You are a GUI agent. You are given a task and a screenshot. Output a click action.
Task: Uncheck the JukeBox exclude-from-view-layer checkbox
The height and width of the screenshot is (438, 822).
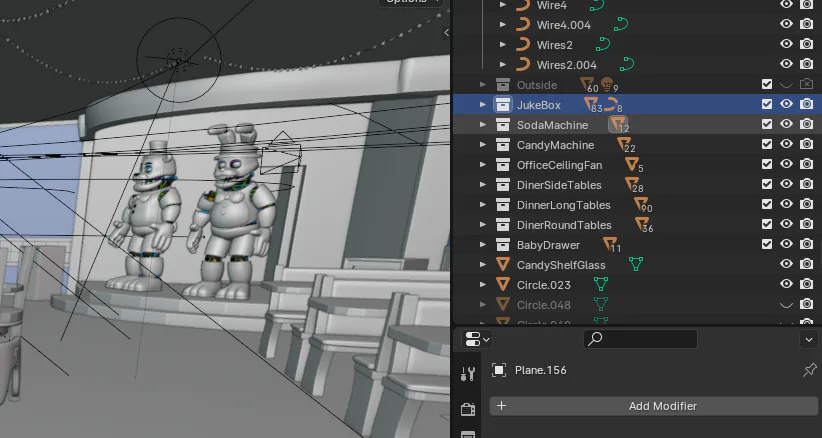point(766,104)
